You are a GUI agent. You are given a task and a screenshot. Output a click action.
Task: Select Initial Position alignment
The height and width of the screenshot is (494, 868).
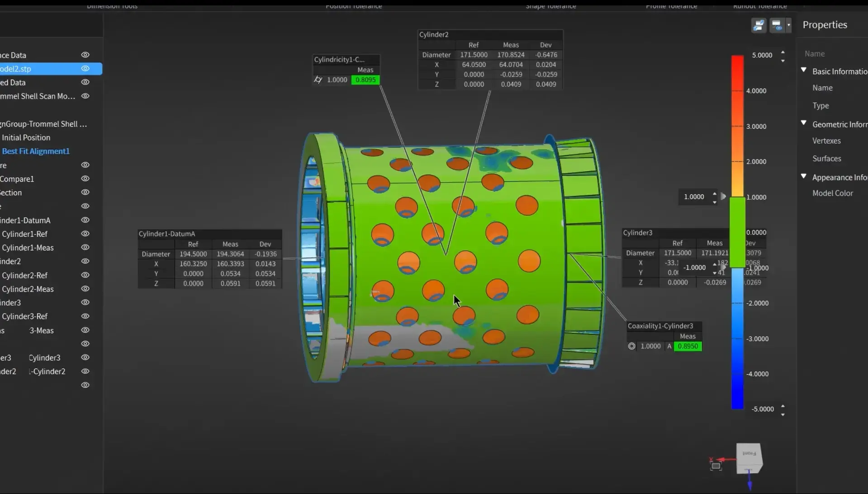tap(26, 137)
